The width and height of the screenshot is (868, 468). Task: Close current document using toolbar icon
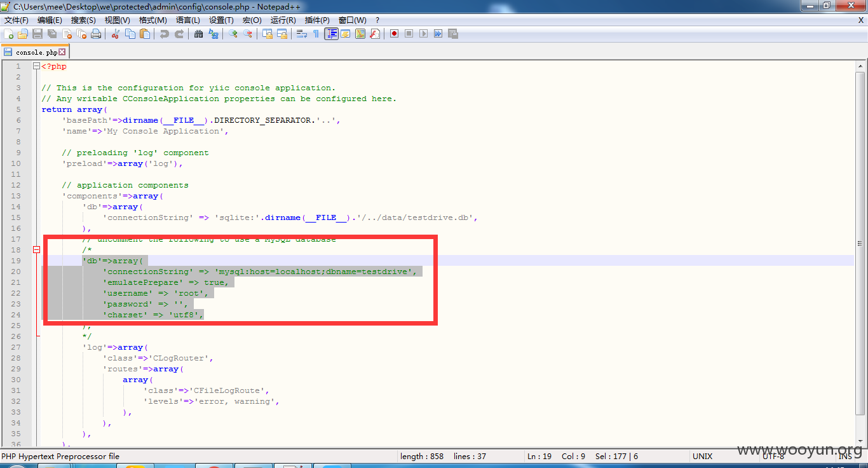point(67,34)
